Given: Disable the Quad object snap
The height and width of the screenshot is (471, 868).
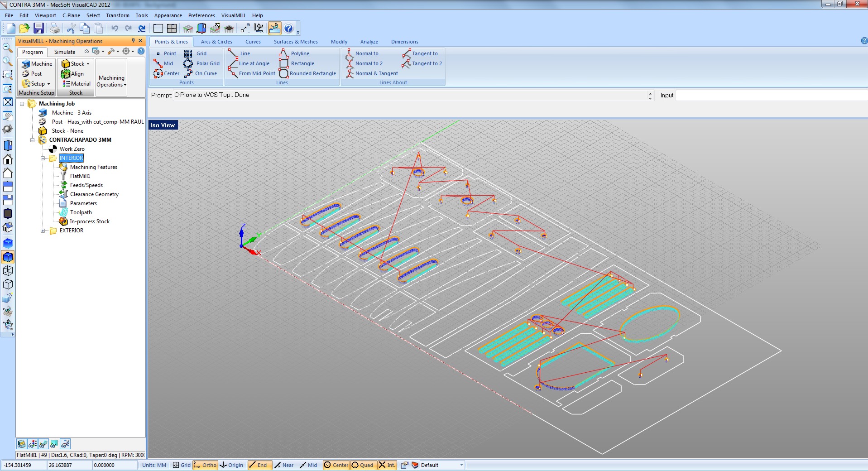Looking at the screenshot, I should pyautogui.click(x=363, y=465).
